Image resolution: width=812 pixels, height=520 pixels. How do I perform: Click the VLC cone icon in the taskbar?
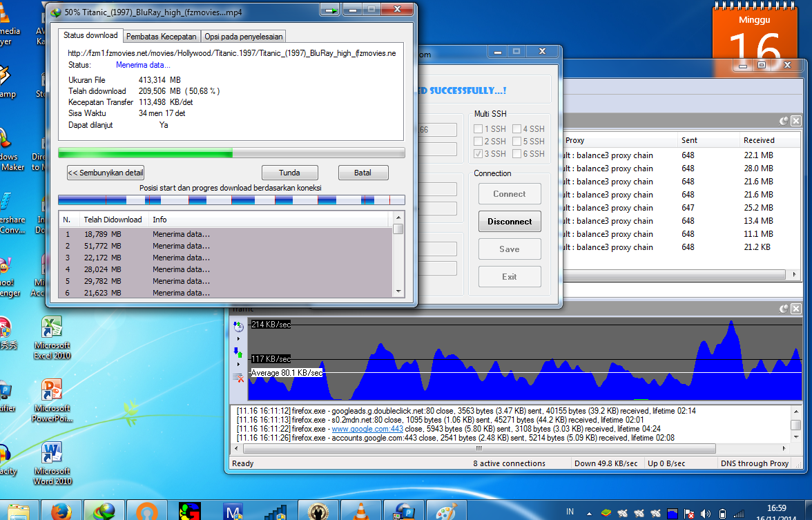pyautogui.click(x=361, y=512)
